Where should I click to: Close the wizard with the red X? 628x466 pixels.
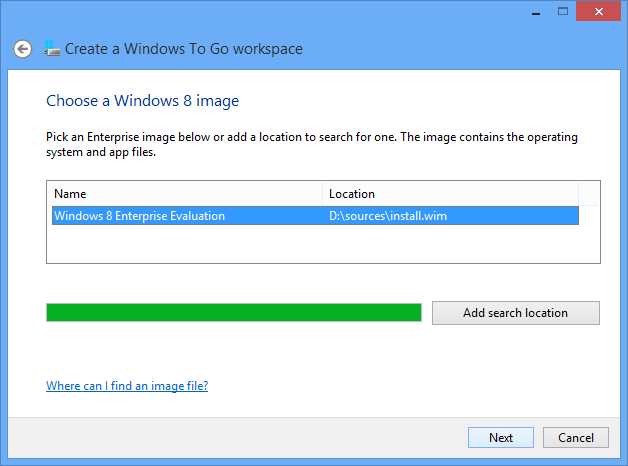(597, 10)
